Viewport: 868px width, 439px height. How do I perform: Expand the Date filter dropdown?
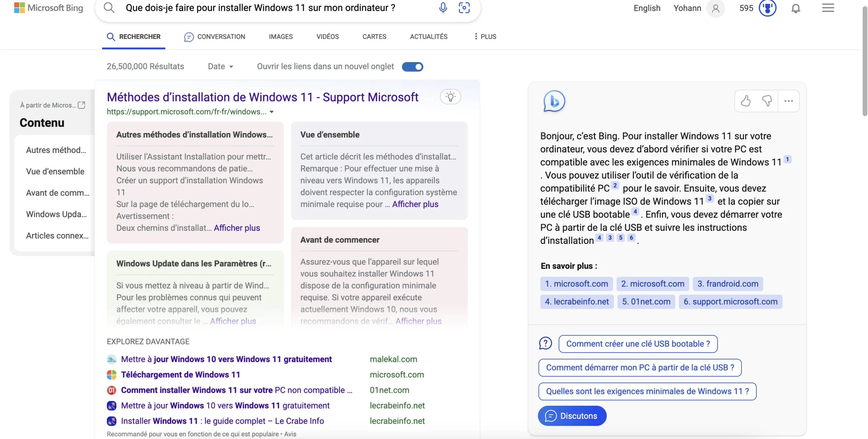tap(220, 66)
